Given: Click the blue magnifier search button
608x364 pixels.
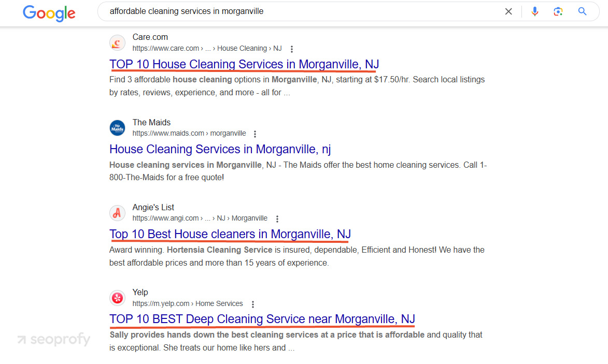Looking at the screenshot, I should 582,11.
